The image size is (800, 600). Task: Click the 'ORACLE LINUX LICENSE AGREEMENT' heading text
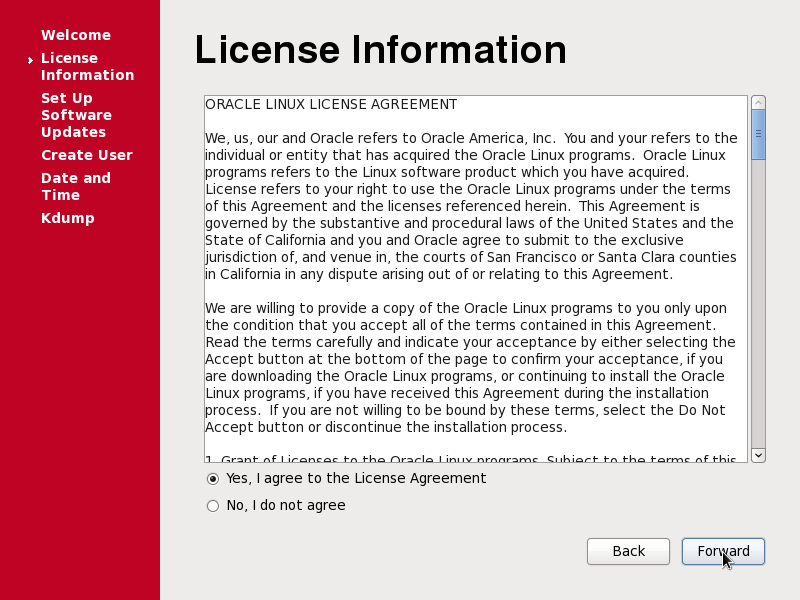[x=331, y=105]
